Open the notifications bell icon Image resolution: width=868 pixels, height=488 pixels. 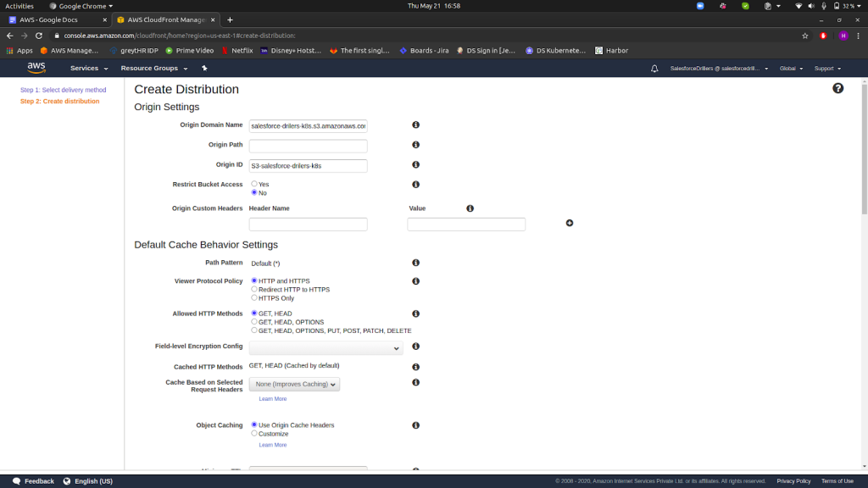tap(654, 69)
